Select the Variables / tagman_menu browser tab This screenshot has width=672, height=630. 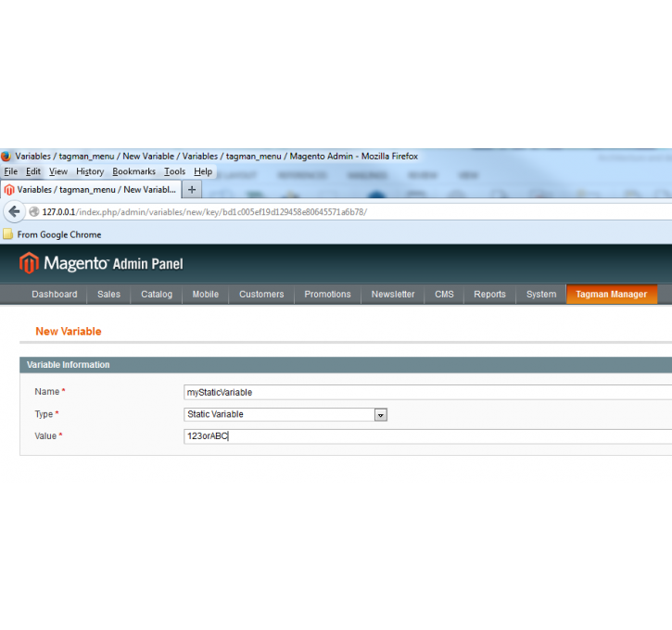pos(91,190)
